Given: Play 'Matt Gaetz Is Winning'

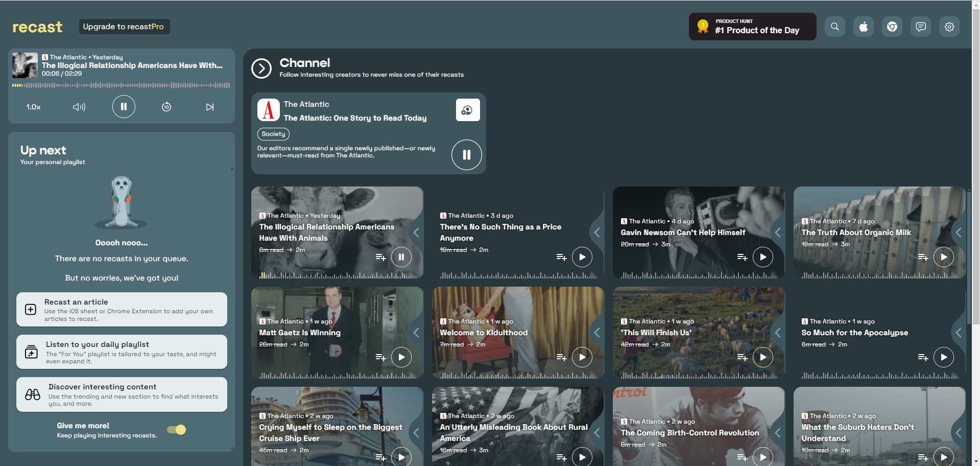Looking at the screenshot, I should pyautogui.click(x=401, y=357).
